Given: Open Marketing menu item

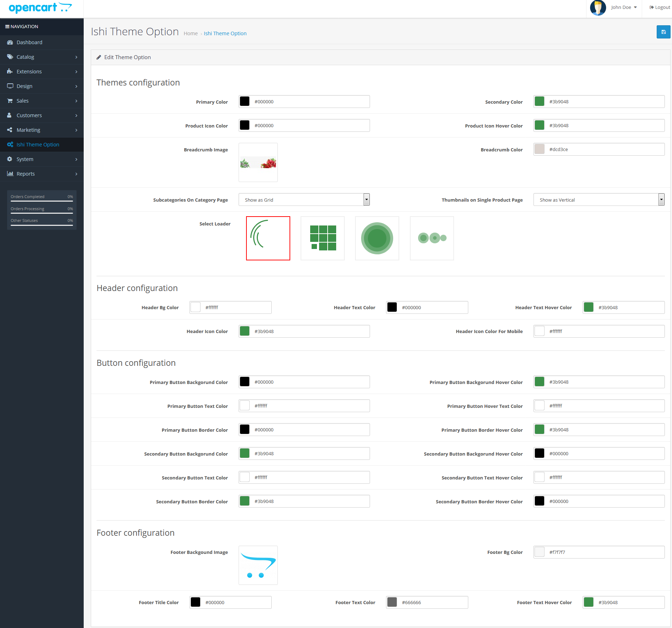Looking at the screenshot, I should pyautogui.click(x=42, y=130).
